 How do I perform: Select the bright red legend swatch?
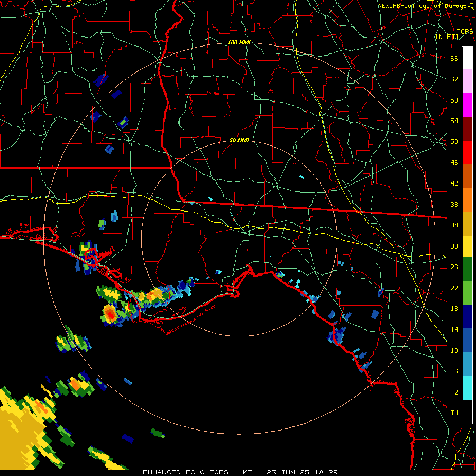point(467,152)
